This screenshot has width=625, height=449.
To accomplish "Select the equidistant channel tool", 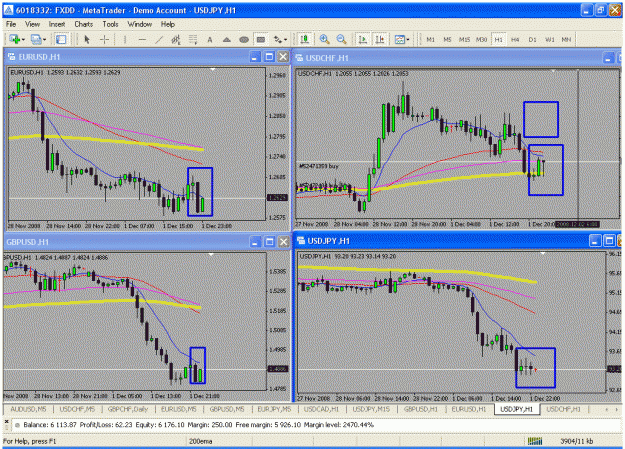I will point(176,39).
